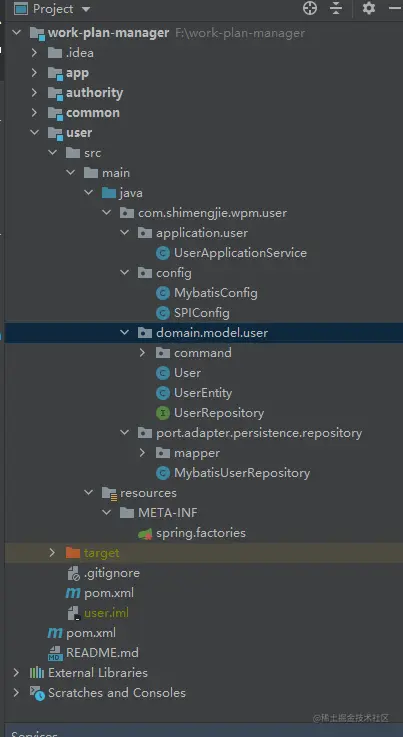Viewport: 403px width, 737px height.
Task: Click the Scratches and Consoles icon
Action: 37,693
